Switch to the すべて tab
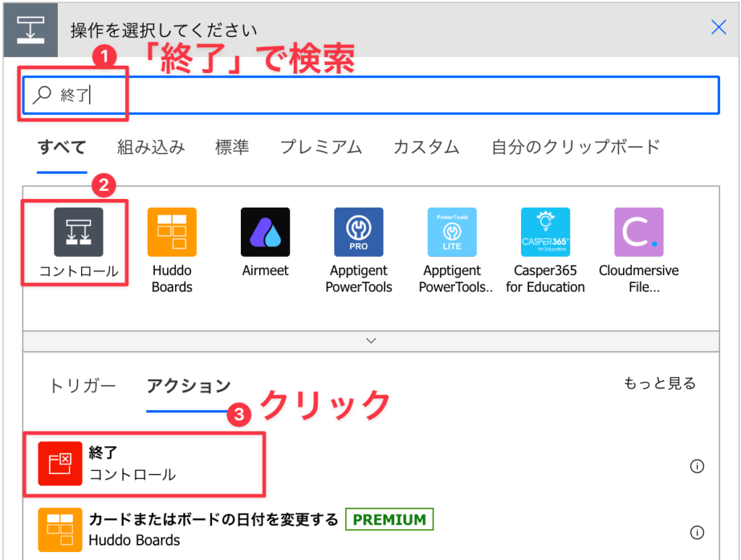 [62, 147]
